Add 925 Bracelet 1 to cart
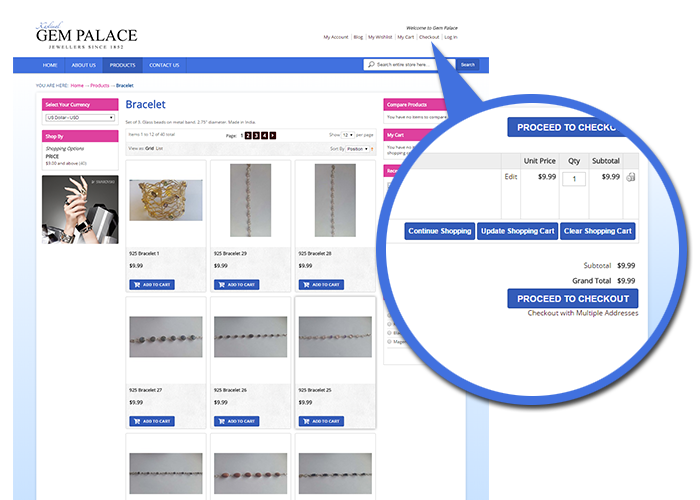This screenshot has width=700, height=500. point(152,284)
